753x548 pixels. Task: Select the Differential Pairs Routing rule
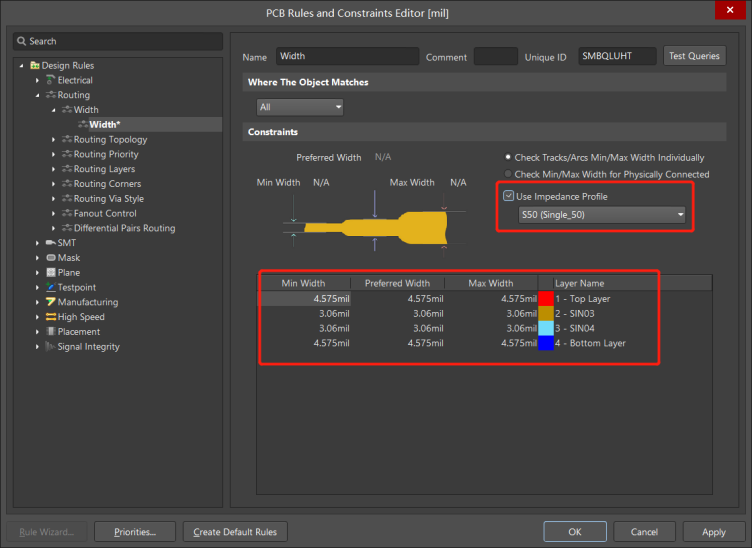point(124,228)
